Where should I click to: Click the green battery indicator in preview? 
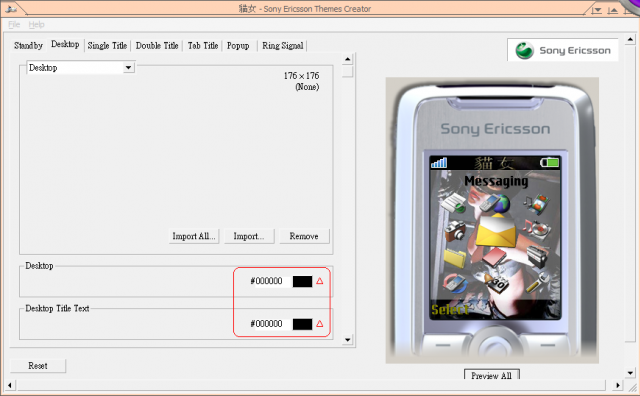pyautogui.click(x=549, y=163)
